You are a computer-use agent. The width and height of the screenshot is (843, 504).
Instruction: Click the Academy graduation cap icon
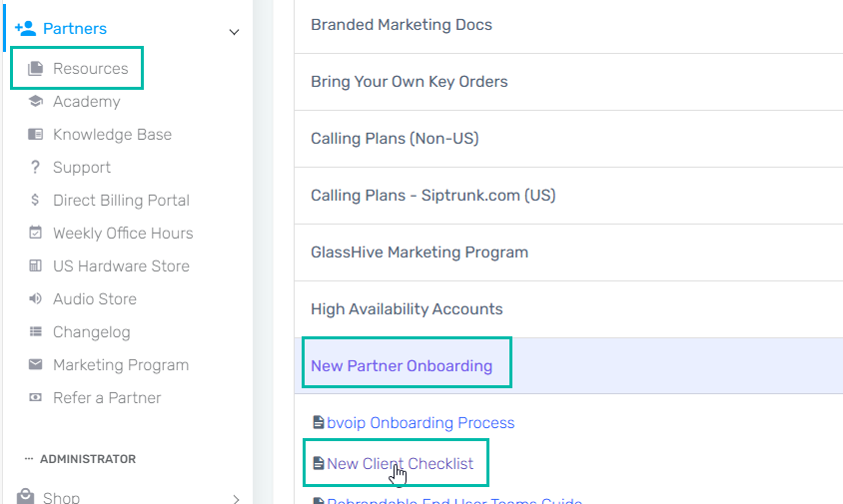pyautogui.click(x=36, y=101)
